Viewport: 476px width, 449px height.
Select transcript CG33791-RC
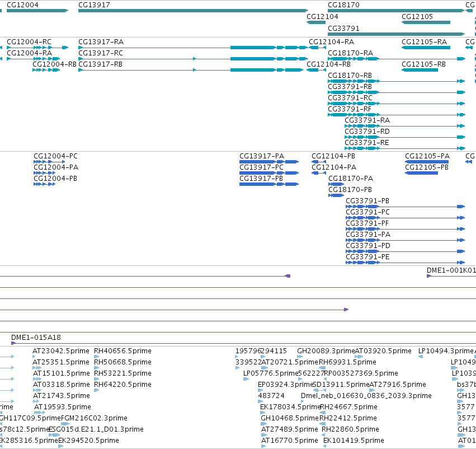point(350,98)
